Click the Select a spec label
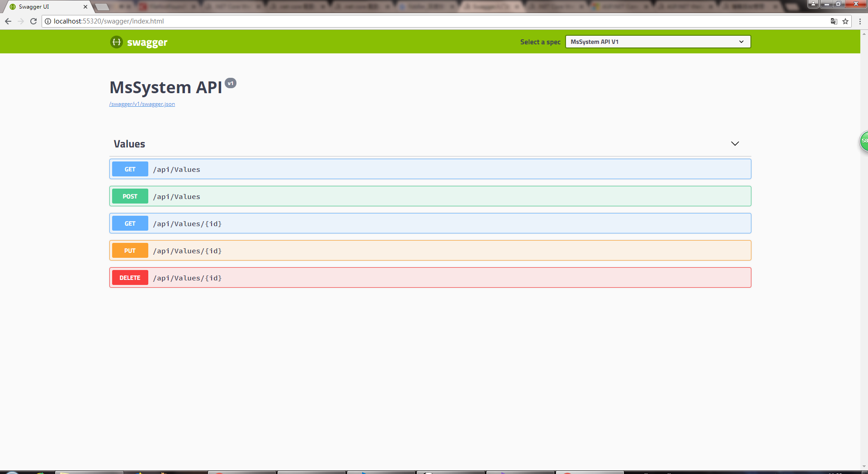Image resolution: width=868 pixels, height=474 pixels. pyautogui.click(x=540, y=42)
